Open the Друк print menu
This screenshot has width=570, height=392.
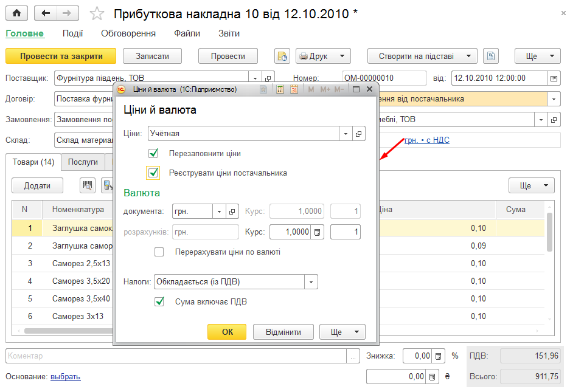tap(323, 57)
